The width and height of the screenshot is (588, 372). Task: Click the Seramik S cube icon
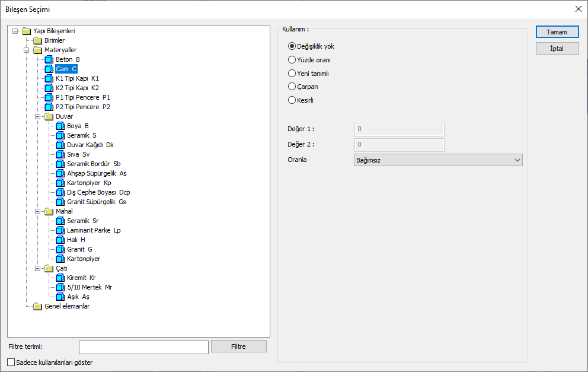click(x=60, y=135)
